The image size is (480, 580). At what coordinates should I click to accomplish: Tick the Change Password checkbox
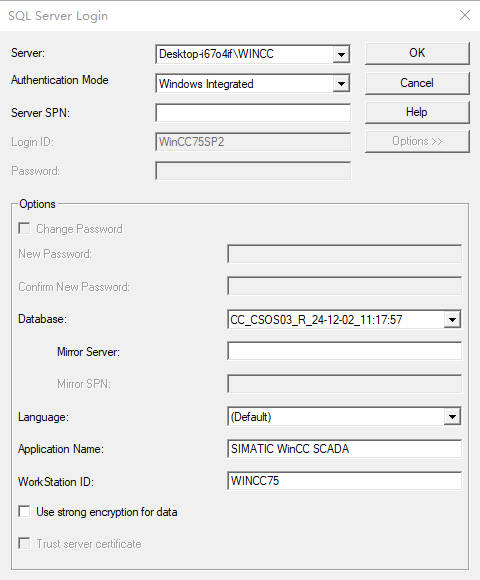24,229
